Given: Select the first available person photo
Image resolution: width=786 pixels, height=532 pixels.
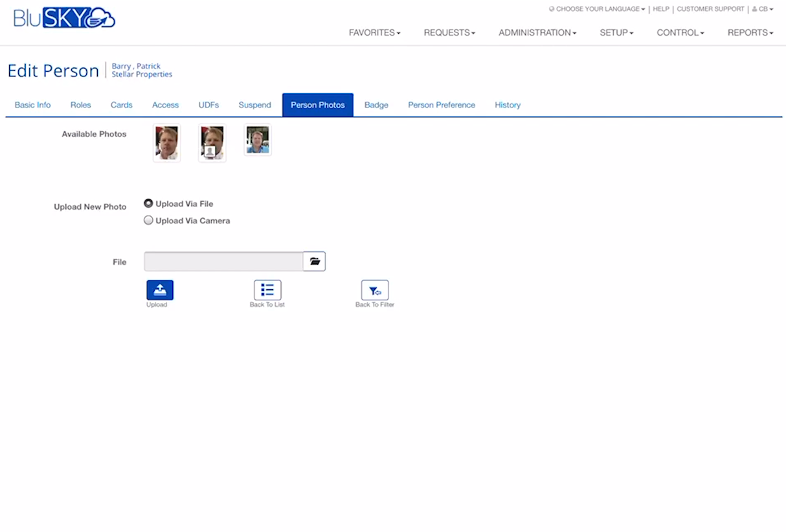Looking at the screenshot, I should tap(167, 142).
